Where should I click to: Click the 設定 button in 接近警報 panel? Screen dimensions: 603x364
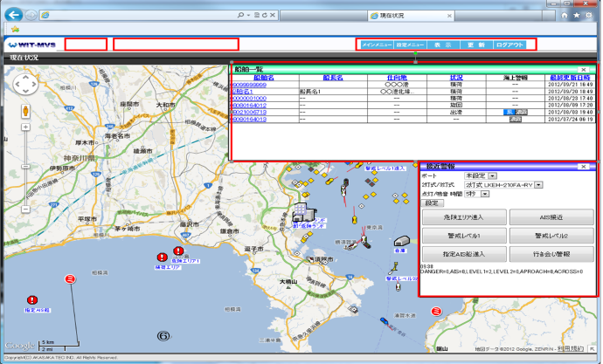[432, 203]
